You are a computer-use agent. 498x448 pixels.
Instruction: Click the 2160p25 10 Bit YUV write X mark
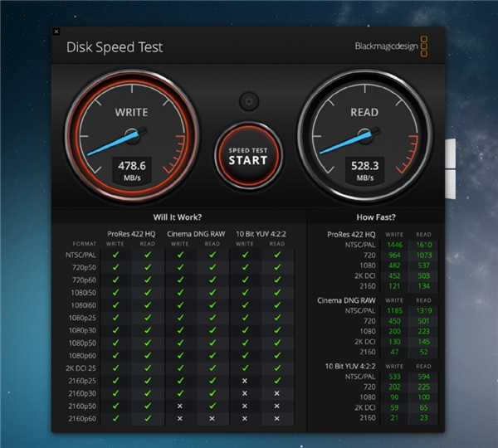245,381
